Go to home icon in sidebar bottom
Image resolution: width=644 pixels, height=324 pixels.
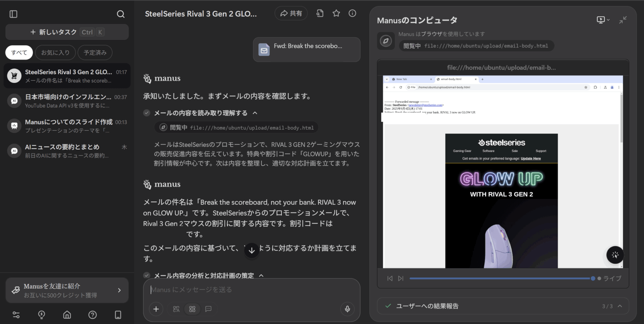pos(67,315)
